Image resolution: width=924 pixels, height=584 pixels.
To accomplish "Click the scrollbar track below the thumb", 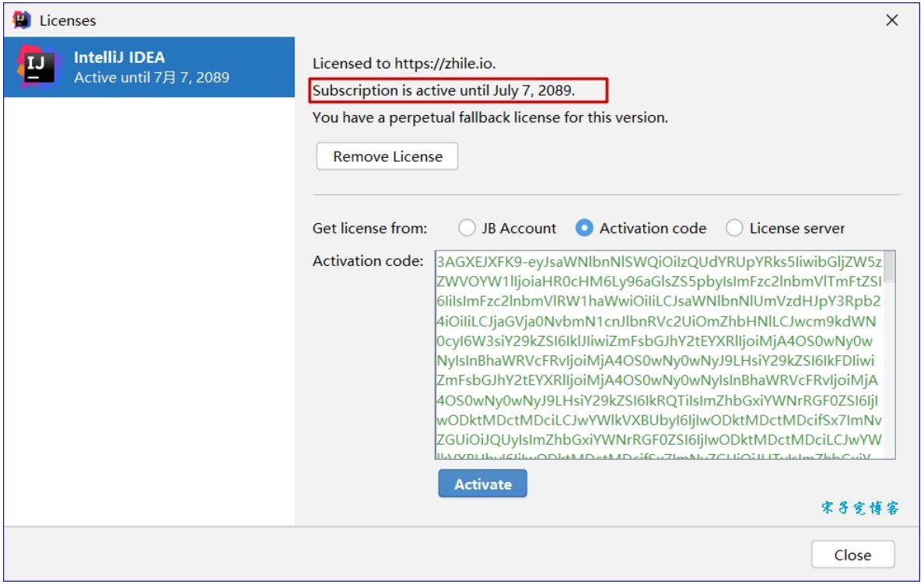I will coord(887,373).
